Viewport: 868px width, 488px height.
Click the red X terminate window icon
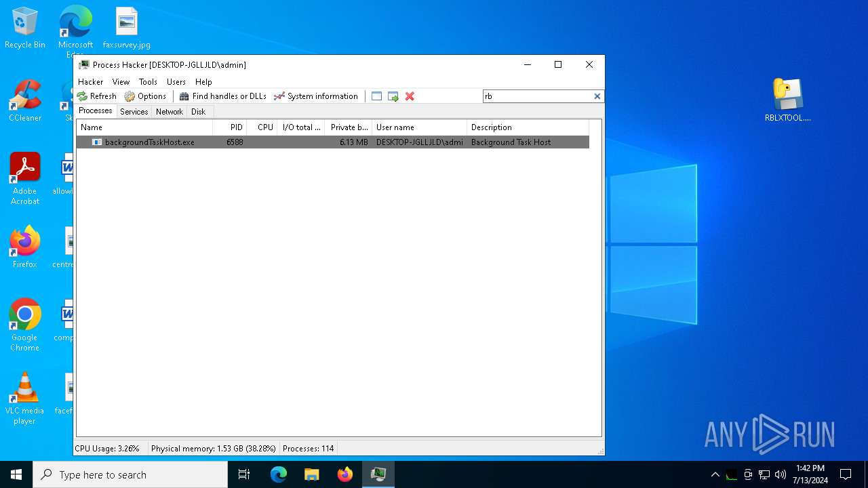pos(410,96)
